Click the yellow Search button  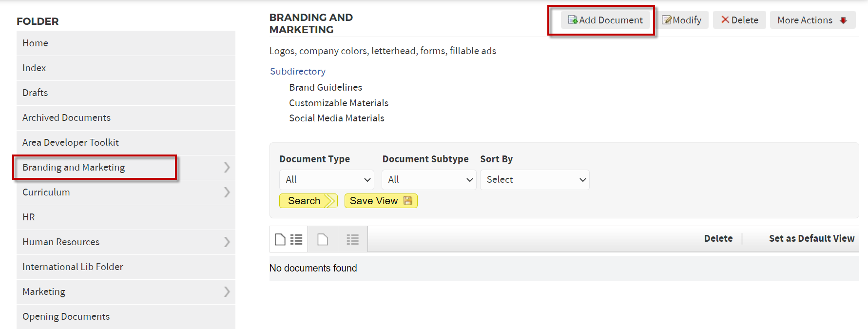tap(308, 201)
